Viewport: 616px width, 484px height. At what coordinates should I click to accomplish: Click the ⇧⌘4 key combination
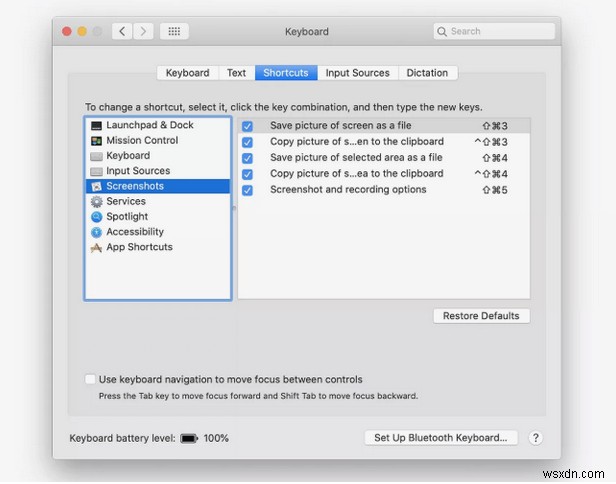tap(495, 158)
